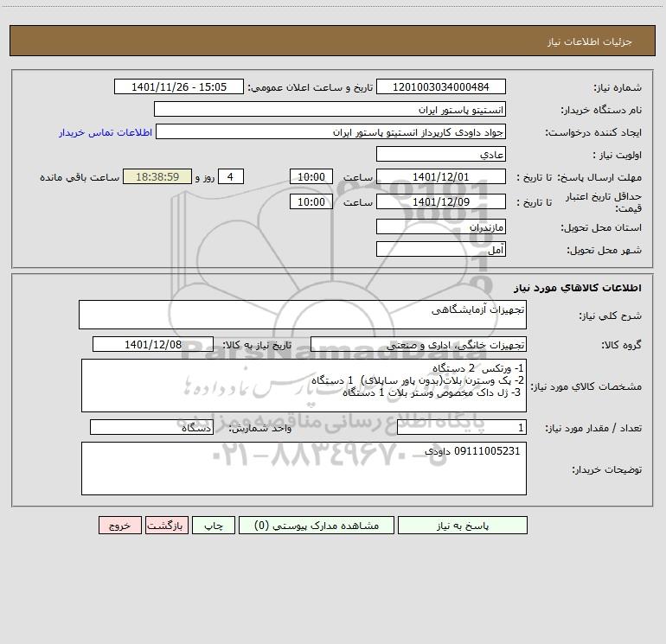This screenshot has height=644, width=666.
Task: Click the response deadline date 1401/12/01
Action: 441,176
